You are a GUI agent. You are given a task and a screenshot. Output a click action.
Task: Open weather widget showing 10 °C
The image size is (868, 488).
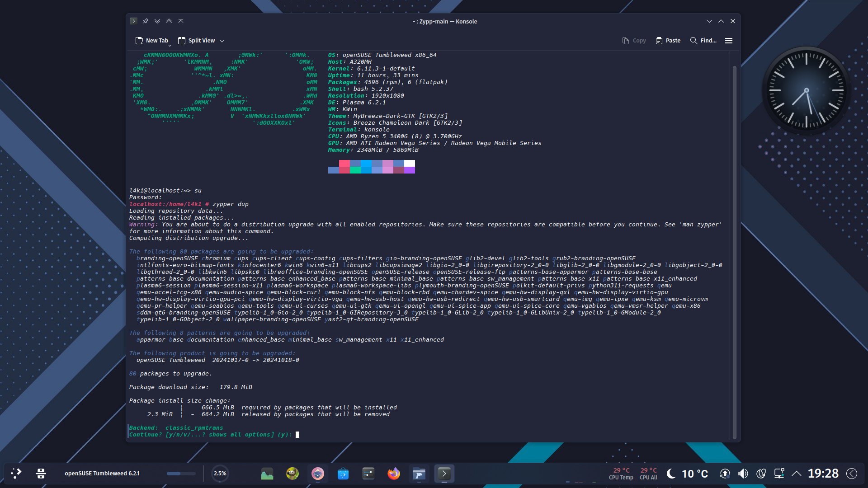click(x=688, y=474)
